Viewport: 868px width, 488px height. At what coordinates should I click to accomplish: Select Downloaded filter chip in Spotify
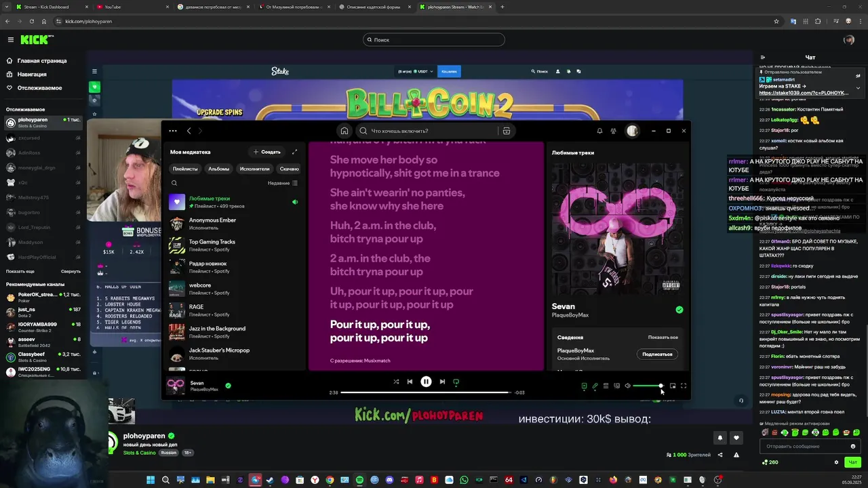click(x=290, y=169)
